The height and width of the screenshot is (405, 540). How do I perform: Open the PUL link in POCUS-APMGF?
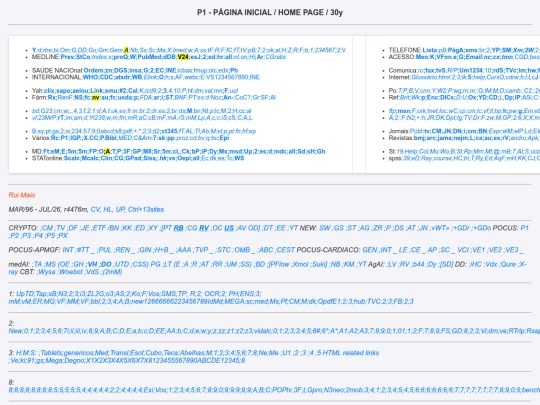(105, 250)
